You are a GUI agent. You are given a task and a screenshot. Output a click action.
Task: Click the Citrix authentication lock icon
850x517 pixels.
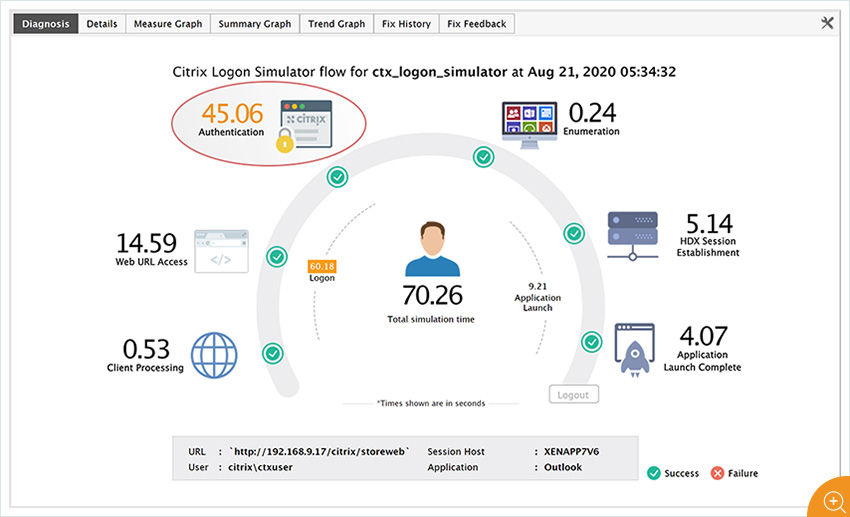tap(304, 125)
